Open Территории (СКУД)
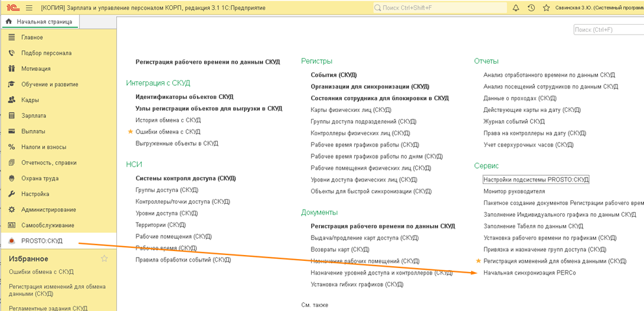644x311 pixels. point(161,225)
